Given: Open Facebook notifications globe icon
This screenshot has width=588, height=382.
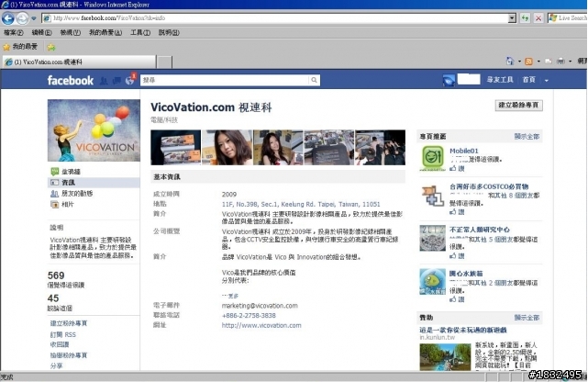Looking at the screenshot, I should click(x=129, y=80).
